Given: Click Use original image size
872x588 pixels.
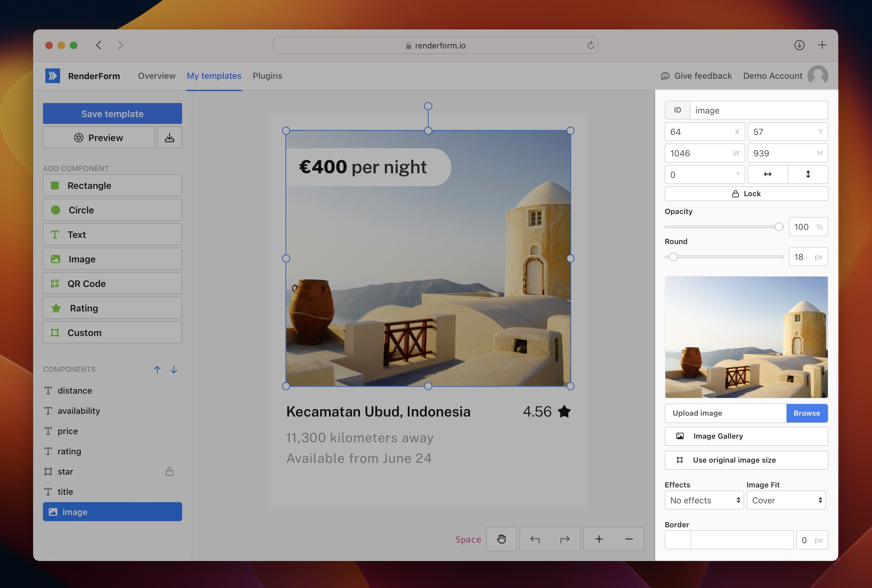Looking at the screenshot, I should coord(746,460).
